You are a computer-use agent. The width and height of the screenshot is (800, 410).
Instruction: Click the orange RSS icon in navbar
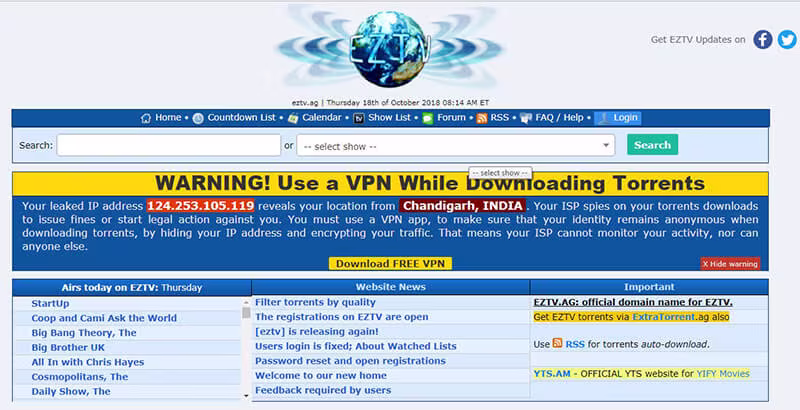[x=482, y=118]
